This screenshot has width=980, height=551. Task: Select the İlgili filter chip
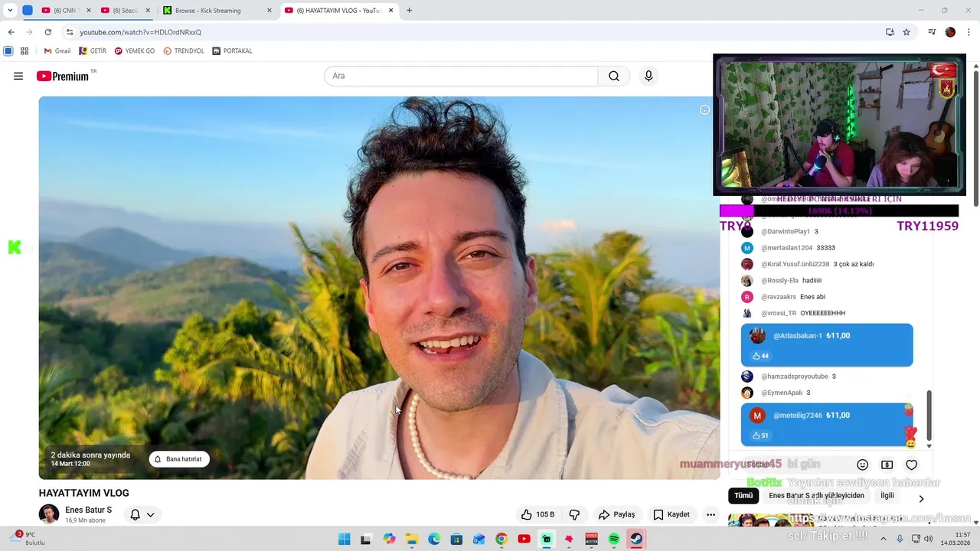(887, 495)
